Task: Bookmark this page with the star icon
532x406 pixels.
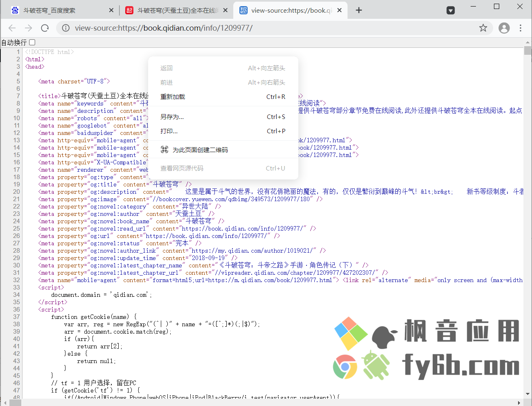Action: [x=483, y=28]
